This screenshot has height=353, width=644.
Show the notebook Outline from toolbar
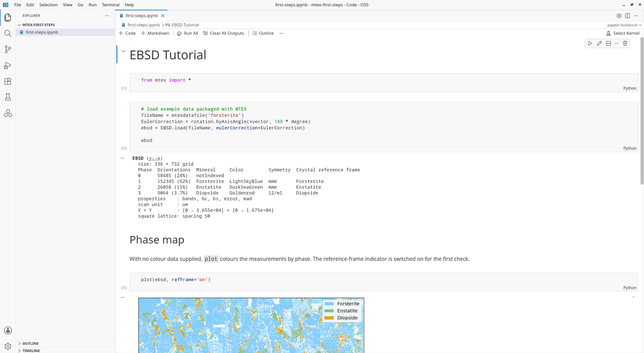click(x=263, y=33)
